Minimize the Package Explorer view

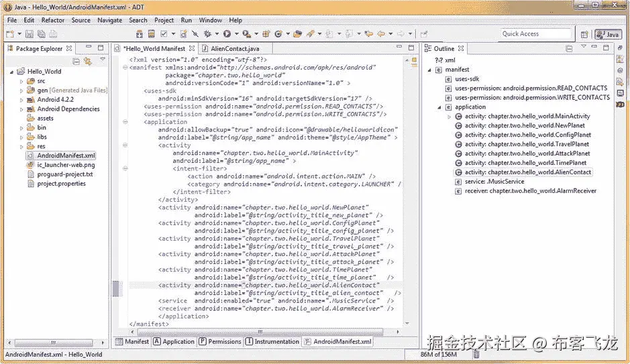point(89,47)
